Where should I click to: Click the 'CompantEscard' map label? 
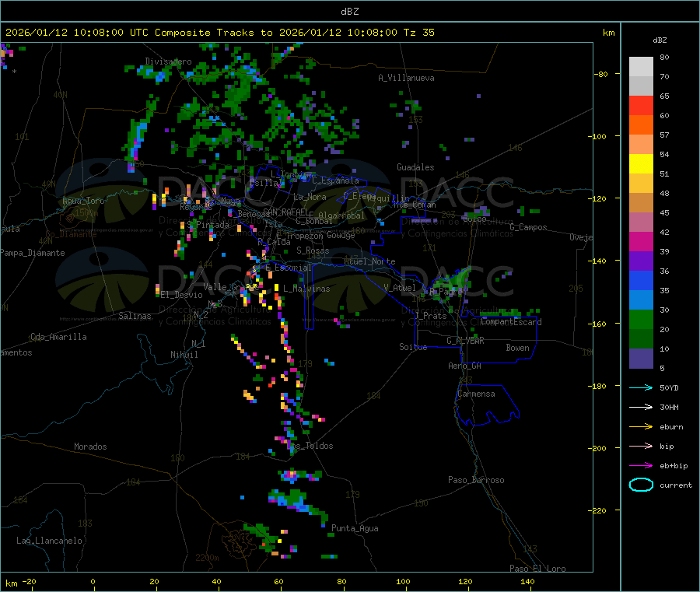click(x=511, y=321)
